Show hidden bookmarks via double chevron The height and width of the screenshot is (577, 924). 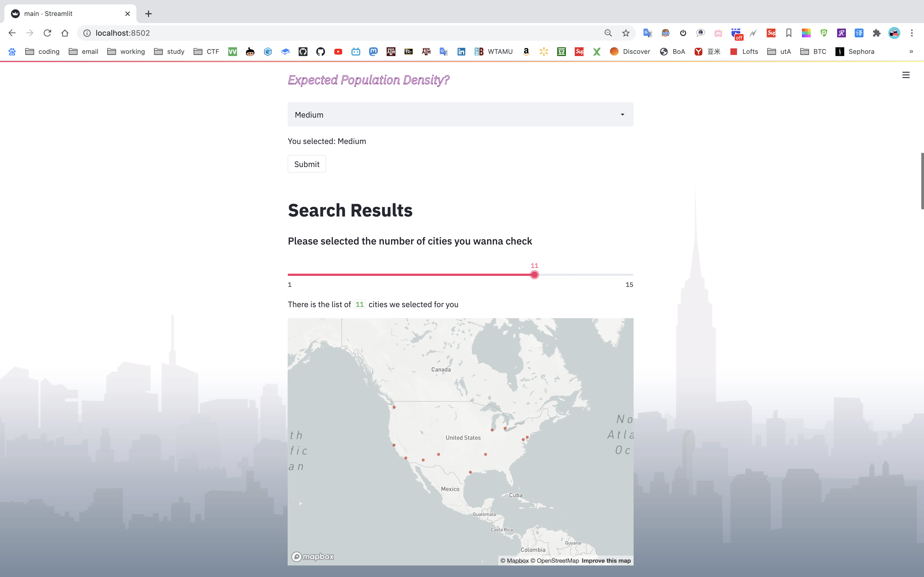tap(911, 52)
